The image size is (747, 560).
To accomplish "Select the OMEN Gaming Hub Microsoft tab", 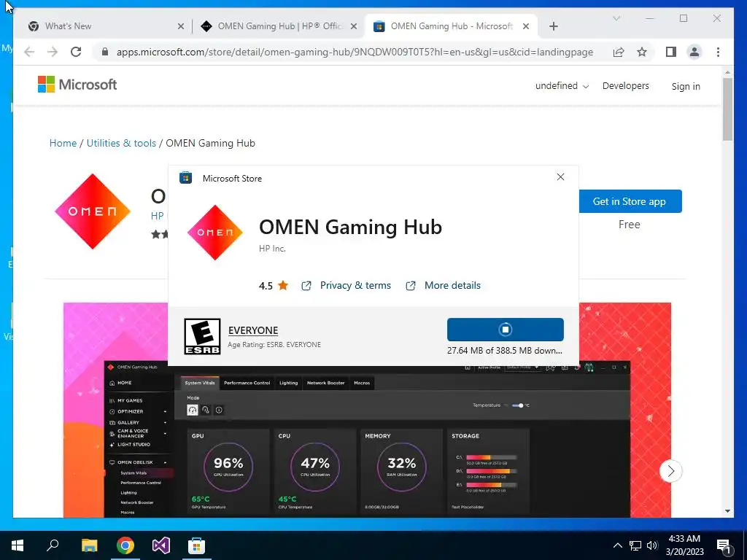I will click(451, 26).
